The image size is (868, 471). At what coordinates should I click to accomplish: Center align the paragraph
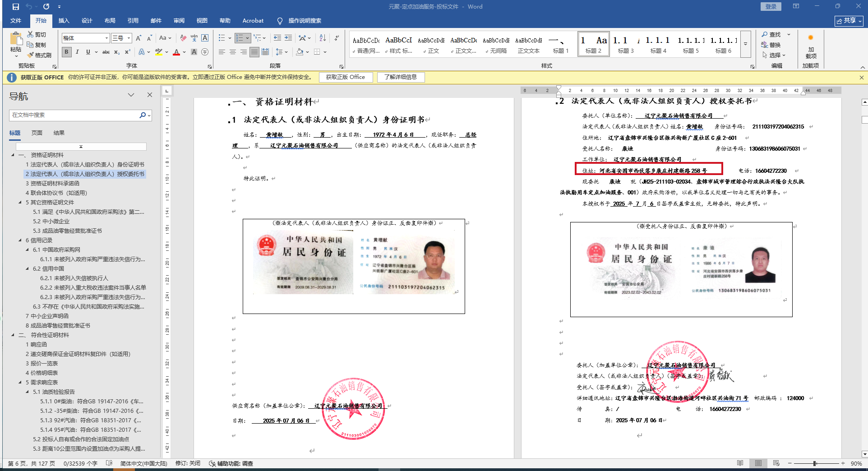pos(233,52)
